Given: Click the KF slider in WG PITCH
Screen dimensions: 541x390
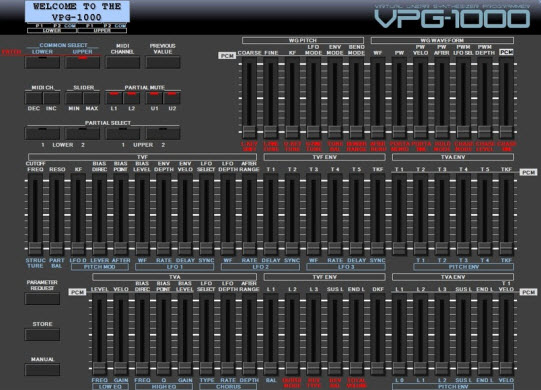Looking at the screenshot, I should [292, 98].
